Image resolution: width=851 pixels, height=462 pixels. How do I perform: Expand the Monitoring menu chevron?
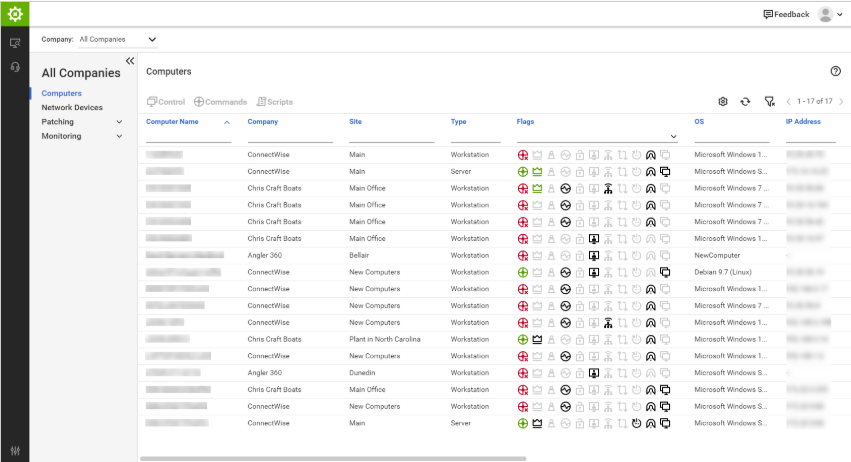point(119,136)
